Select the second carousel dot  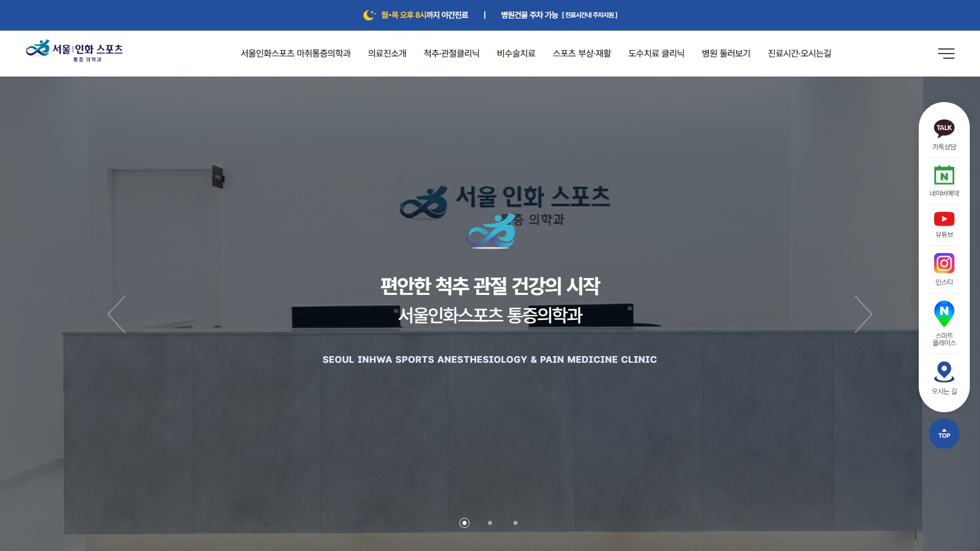tap(490, 523)
